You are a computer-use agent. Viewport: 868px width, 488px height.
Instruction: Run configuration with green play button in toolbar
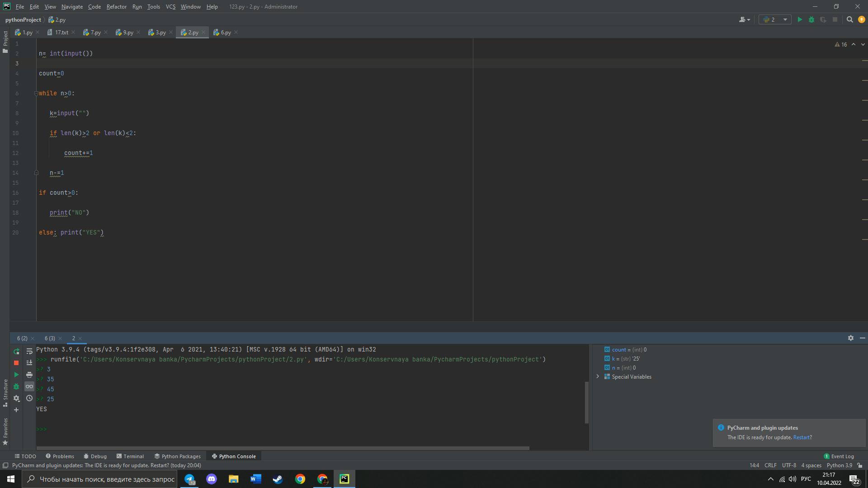tap(800, 20)
